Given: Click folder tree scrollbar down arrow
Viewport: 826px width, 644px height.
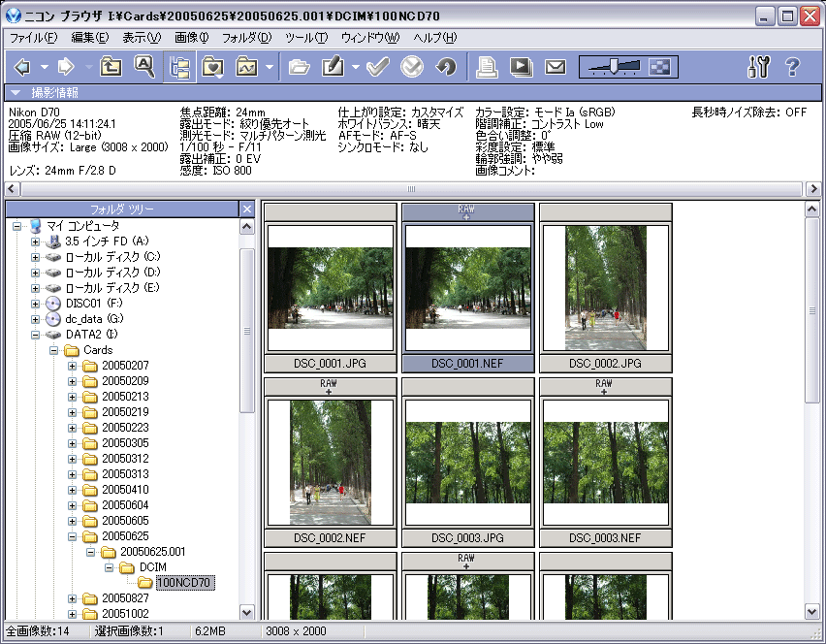Looking at the screenshot, I should pos(247,612).
